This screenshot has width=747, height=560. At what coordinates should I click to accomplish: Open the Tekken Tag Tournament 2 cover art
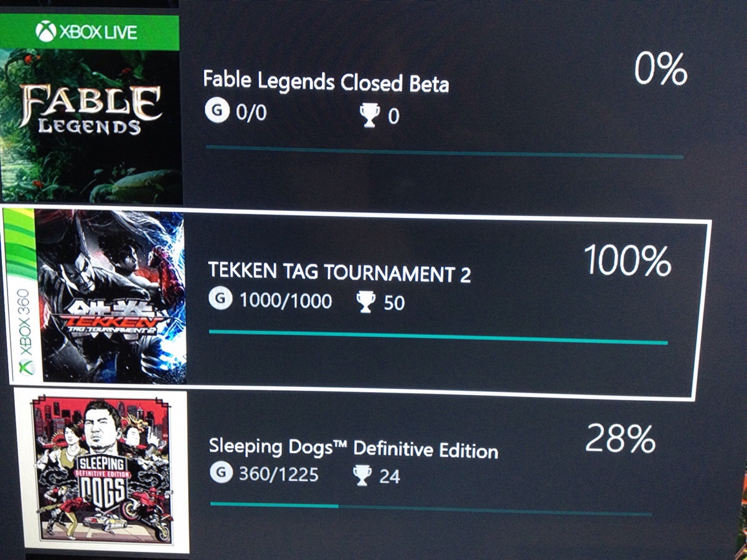tap(111, 297)
